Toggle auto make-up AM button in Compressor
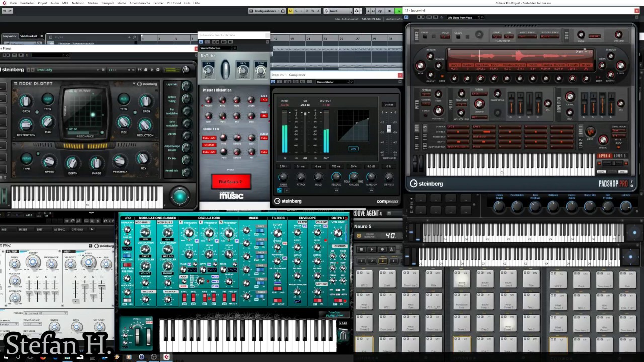Screen dimensions: 644x362 click(x=372, y=190)
